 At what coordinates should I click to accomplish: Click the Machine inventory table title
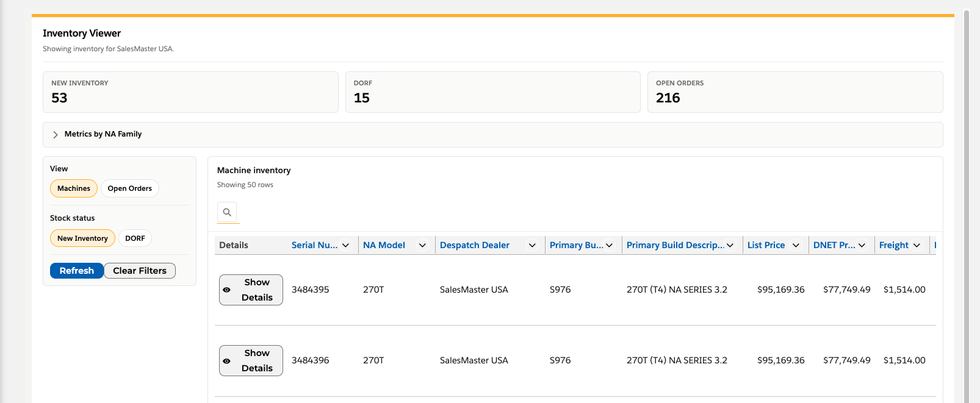[x=254, y=170]
